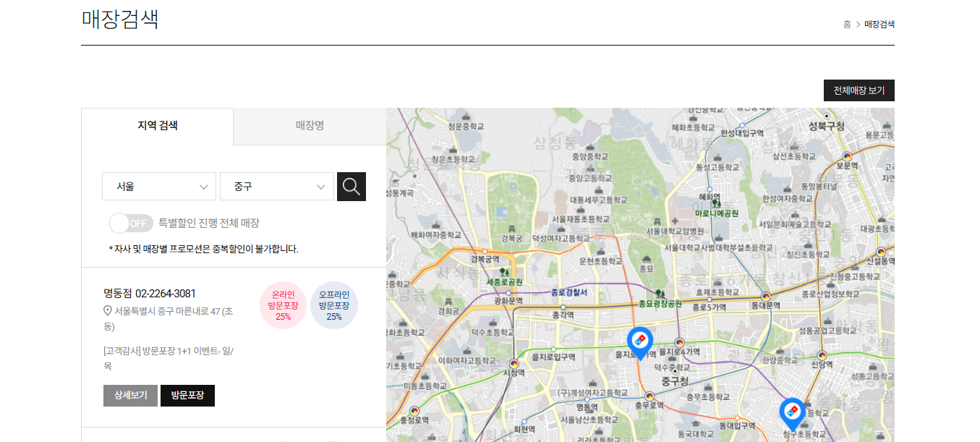Switch to the 지역 검색 tab
Image resolution: width=980 pixels, height=442 pixels.
(157, 126)
